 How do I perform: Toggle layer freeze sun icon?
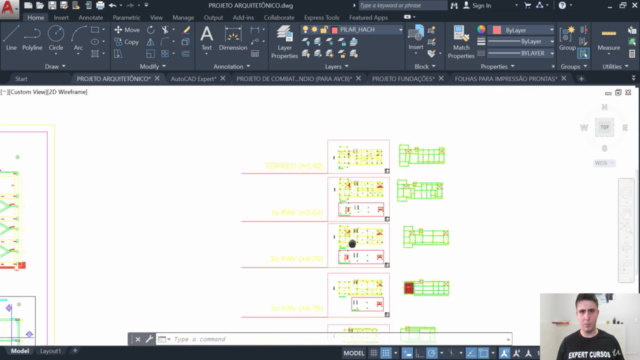click(x=314, y=29)
